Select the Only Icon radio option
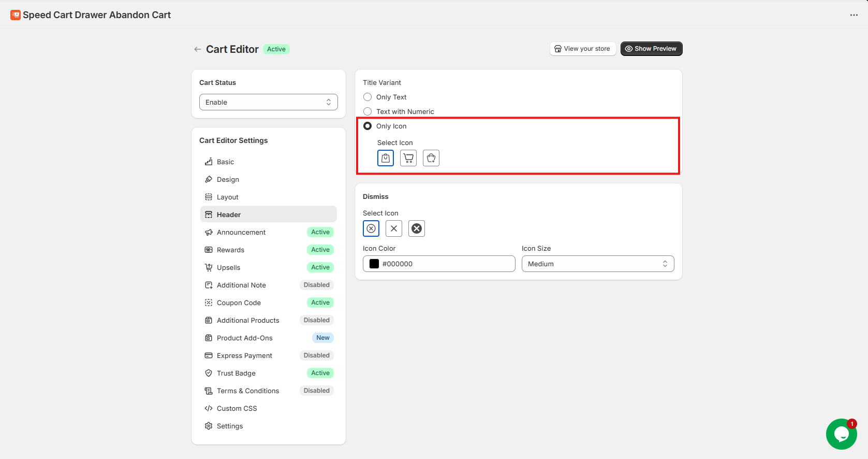868x459 pixels. tap(367, 126)
